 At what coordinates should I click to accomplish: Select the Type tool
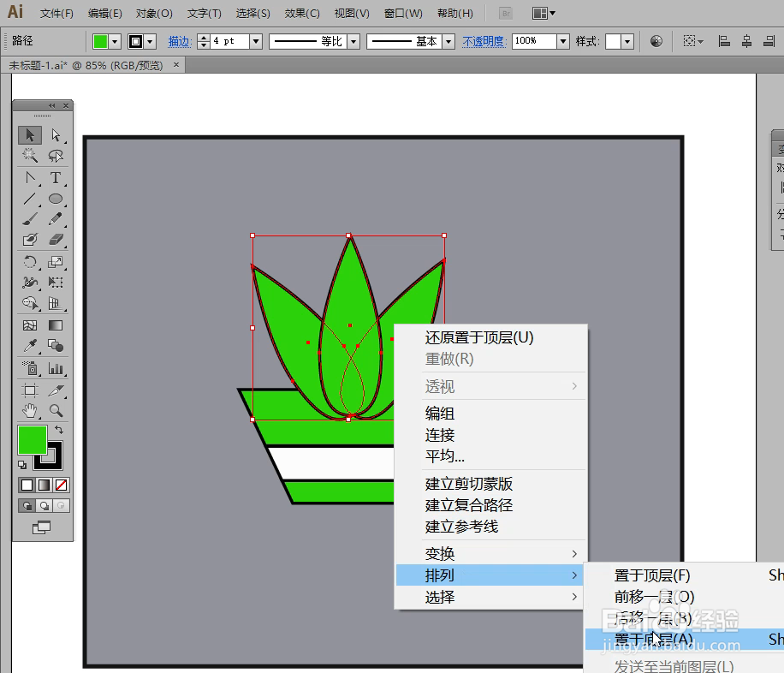[54, 178]
